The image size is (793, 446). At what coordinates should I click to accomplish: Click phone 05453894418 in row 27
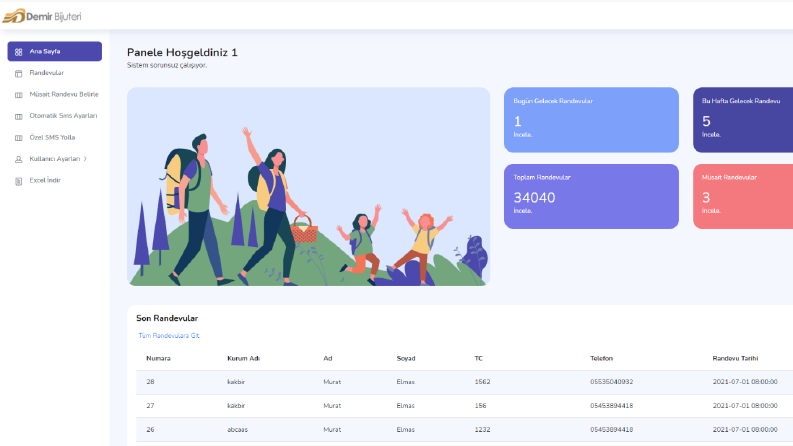(x=611, y=406)
